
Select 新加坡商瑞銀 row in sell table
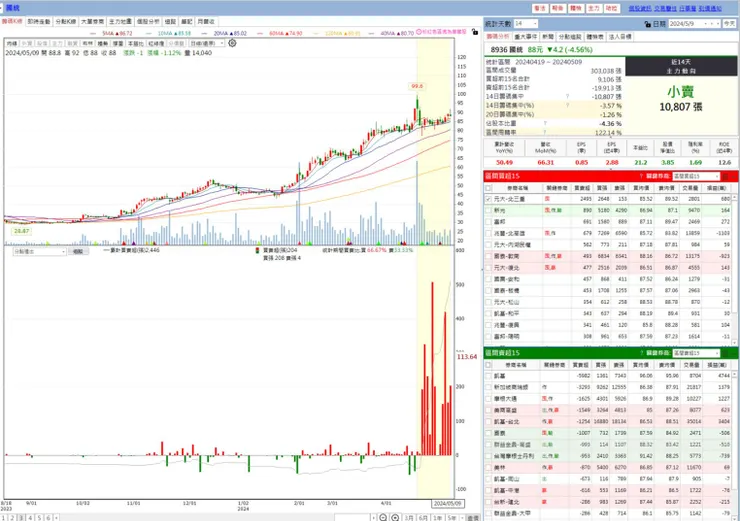[x=609, y=387]
